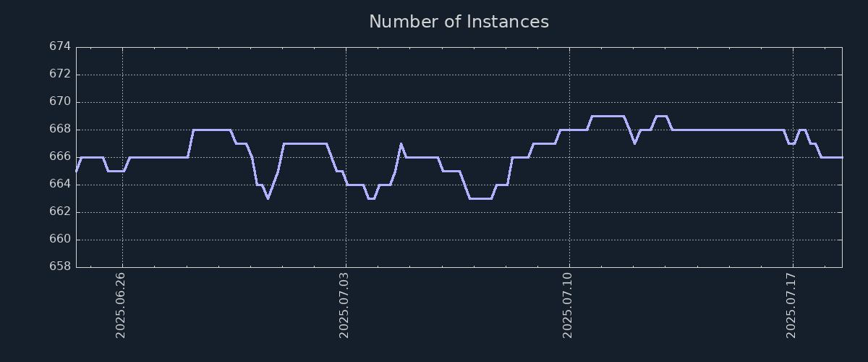
Task: Select the 2025.07.10 date axis label
Action: [568, 305]
